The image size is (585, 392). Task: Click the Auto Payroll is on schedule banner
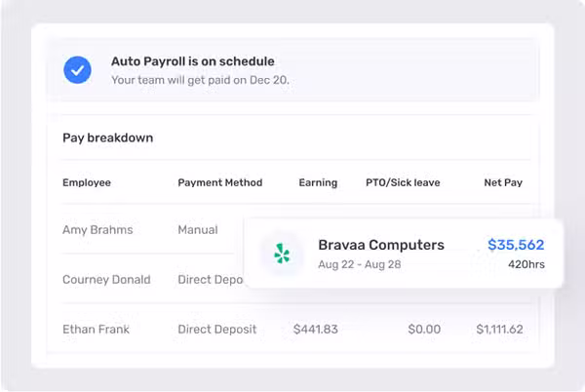(292, 70)
